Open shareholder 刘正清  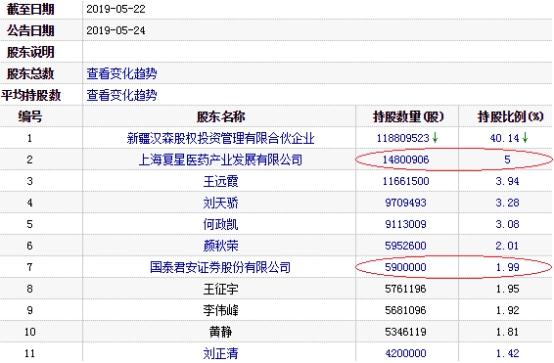pyautogui.click(x=220, y=353)
